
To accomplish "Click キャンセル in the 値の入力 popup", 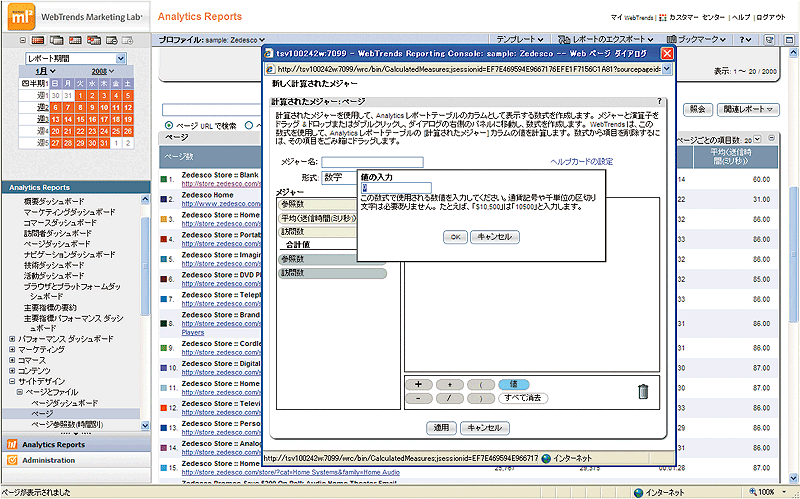I will (x=495, y=237).
